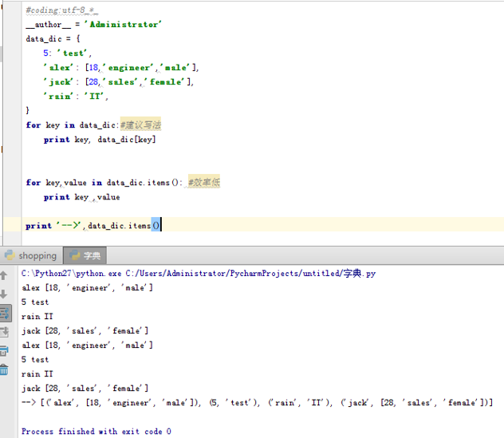Viewport: 504px width, 438px height.
Task: Click the Clear All trash icon
Action: 4,369
